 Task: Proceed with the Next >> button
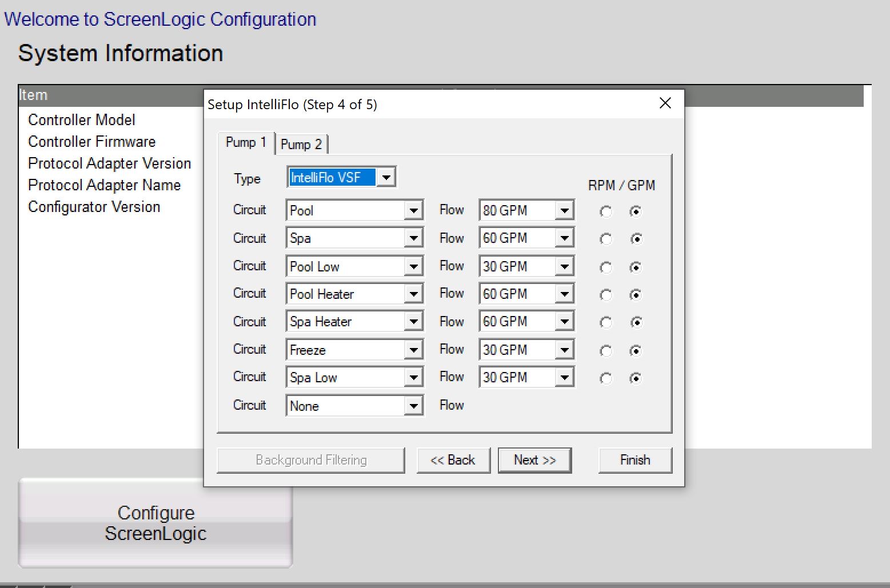(x=534, y=460)
